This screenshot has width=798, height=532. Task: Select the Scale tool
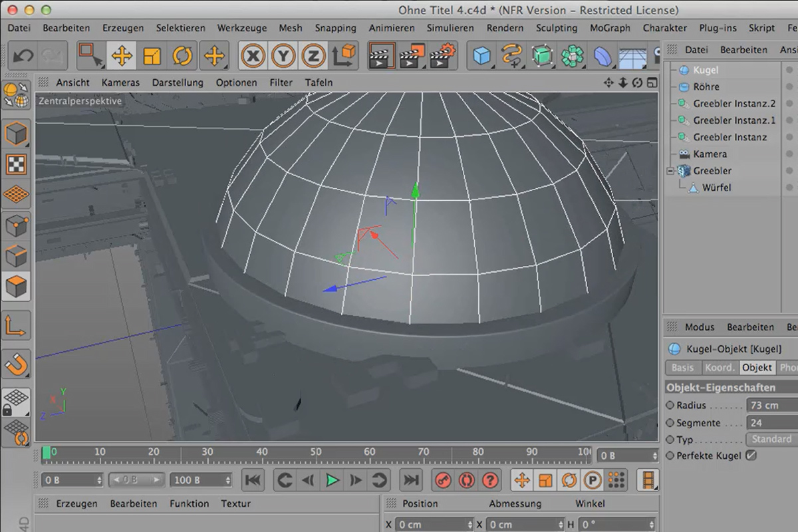point(152,56)
